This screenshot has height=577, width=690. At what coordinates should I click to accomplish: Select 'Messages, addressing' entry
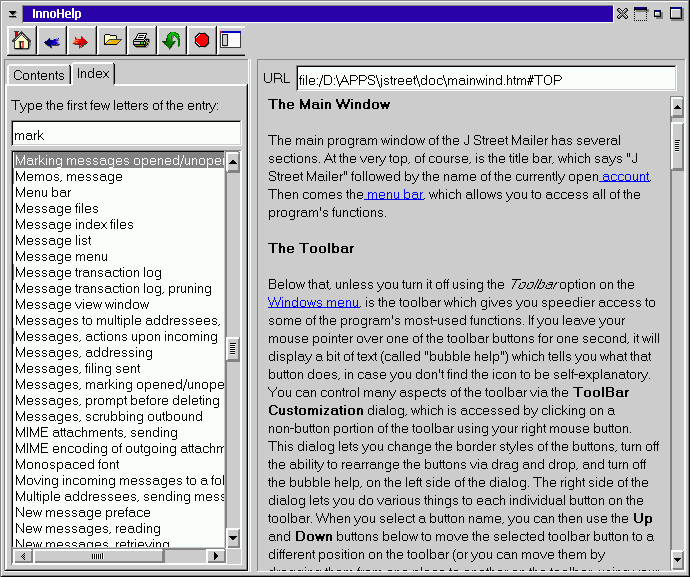click(x=119, y=353)
